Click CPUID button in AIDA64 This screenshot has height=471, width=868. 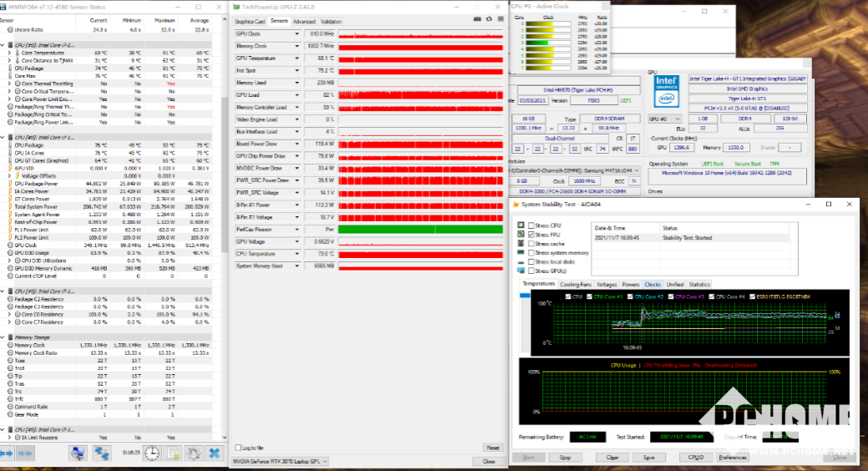[696, 457]
